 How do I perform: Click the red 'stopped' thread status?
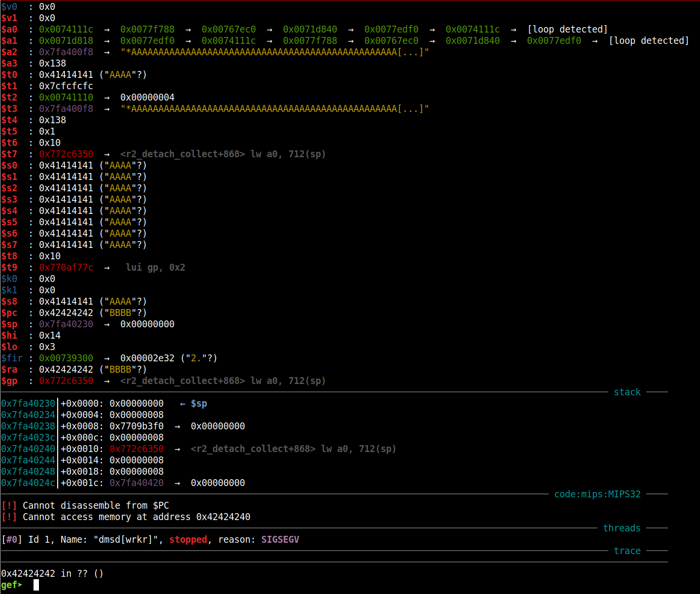(188, 539)
